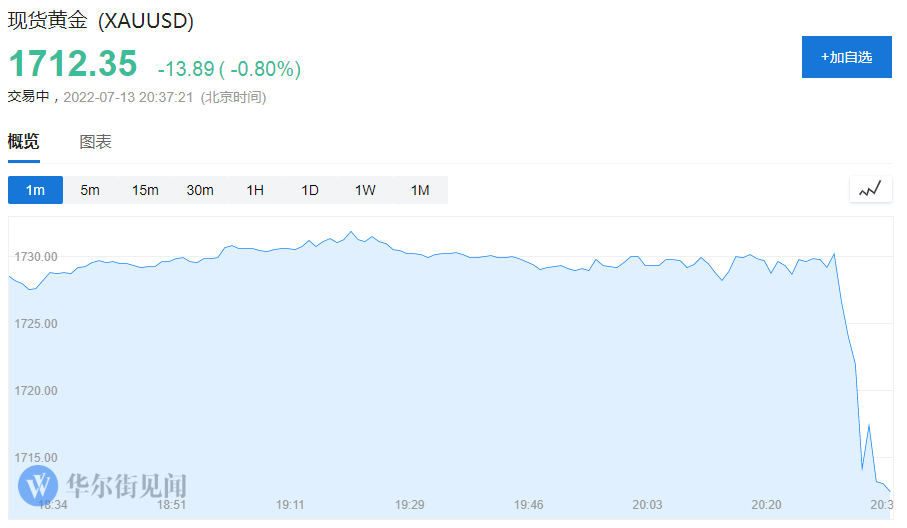Select the 30m timeframe button
Image resolution: width=907 pixels, height=528 pixels.
tap(200, 190)
